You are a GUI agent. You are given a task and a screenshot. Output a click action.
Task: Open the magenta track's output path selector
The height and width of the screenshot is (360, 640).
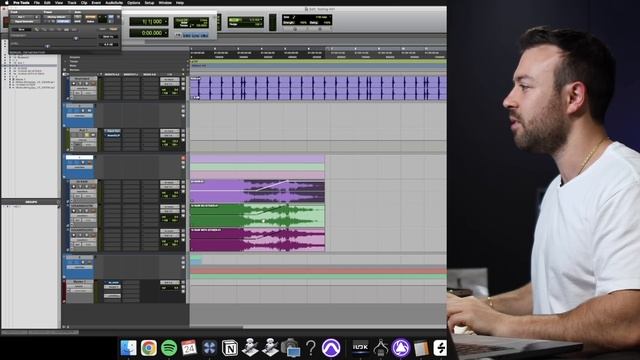coord(169,235)
